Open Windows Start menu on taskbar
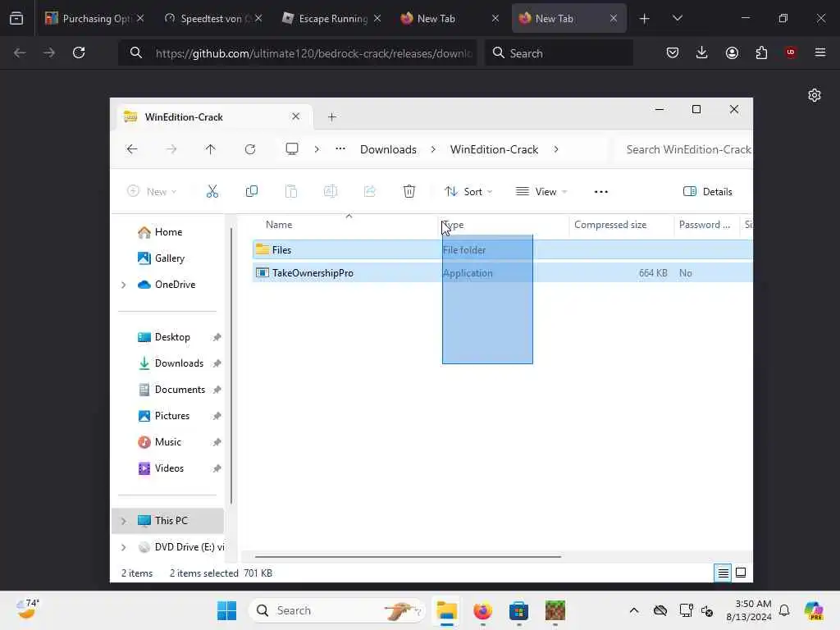840x630 pixels. 226,610
